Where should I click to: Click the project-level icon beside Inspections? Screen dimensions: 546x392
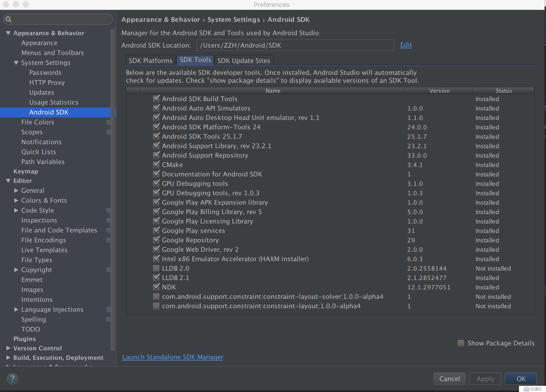click(109, 220)
